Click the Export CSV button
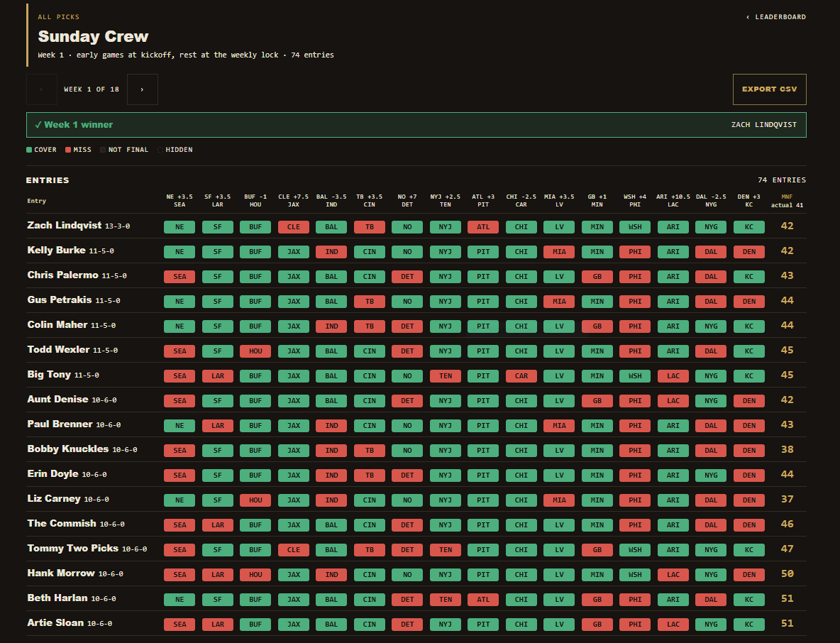The width and height of the screenshot is (840, 643). tap(769, 89)
